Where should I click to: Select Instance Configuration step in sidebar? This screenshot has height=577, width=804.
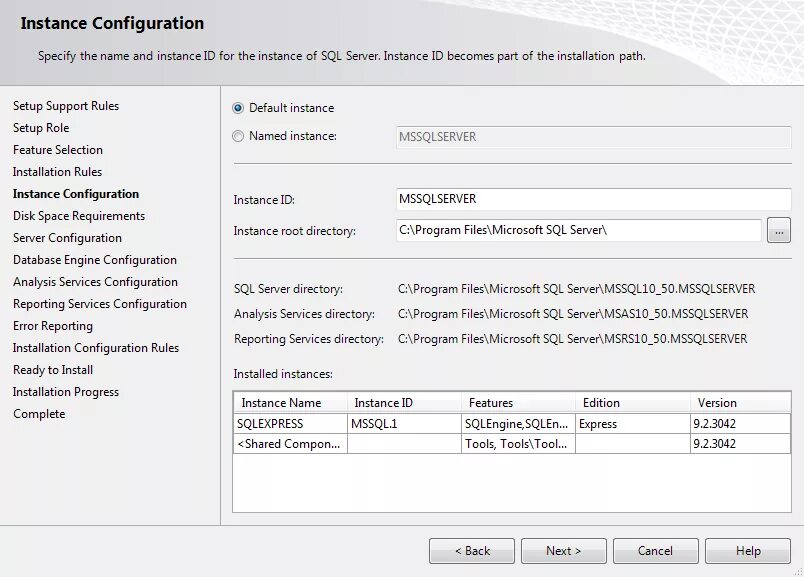coord(76,194)
